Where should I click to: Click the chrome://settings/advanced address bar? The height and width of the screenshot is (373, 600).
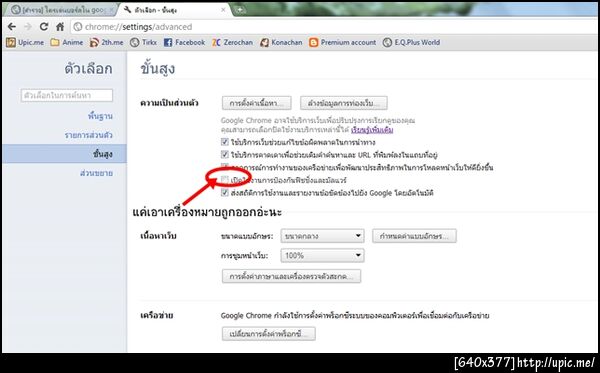pos(333,27)
